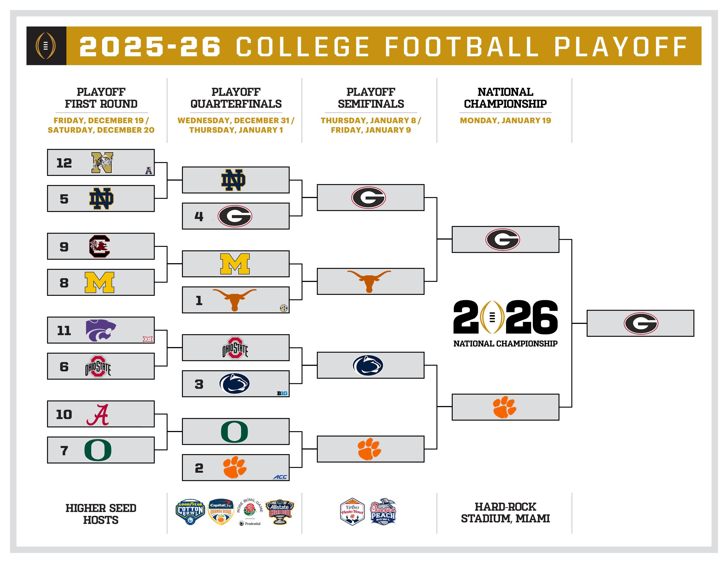Click the Playoff Quarterfinals column heading
The height and width of the screenshot is (563, 728).
[x=236, y=98]
